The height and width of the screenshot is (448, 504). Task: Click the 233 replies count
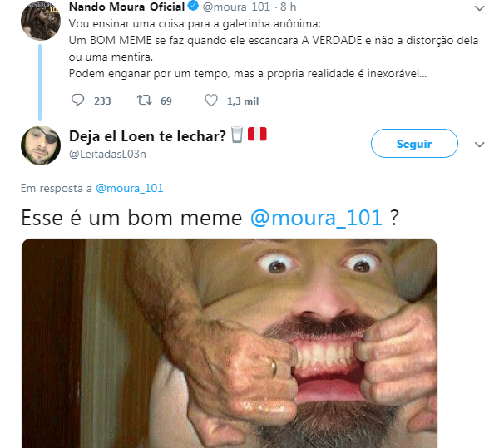coord(102,101)
